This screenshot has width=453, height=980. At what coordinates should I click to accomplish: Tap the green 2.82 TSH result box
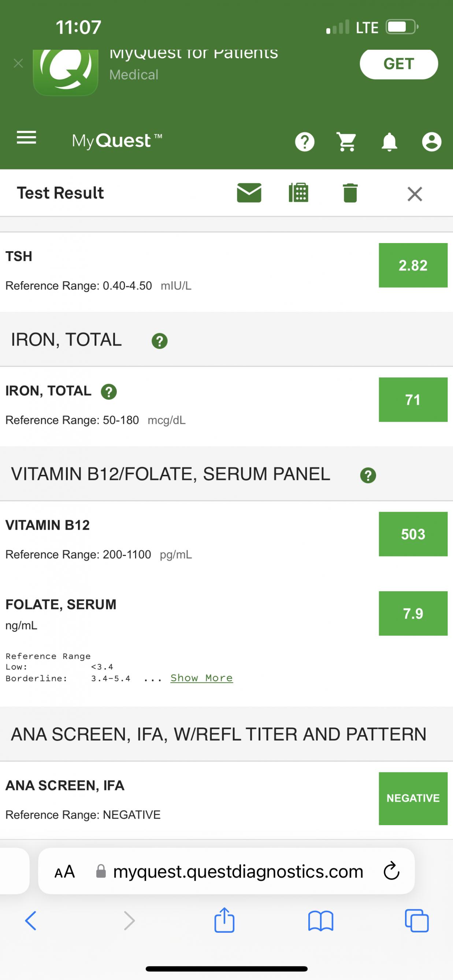pyautogui.click(x=413, y=265)
